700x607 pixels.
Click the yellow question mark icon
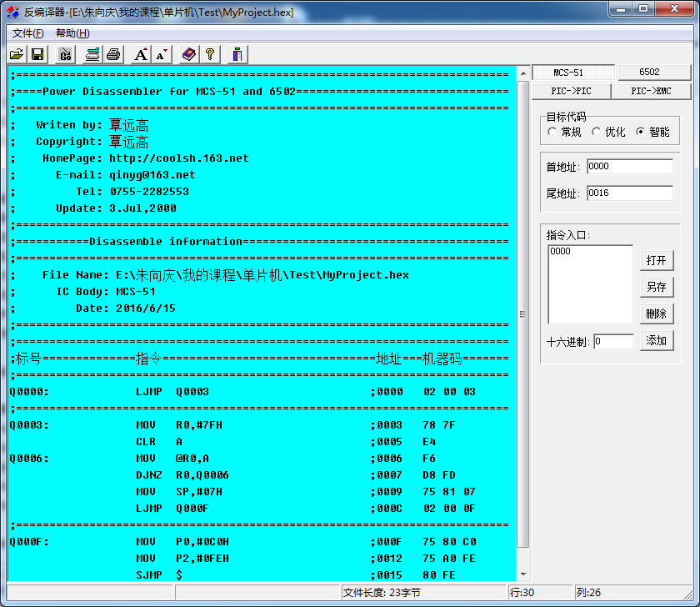[210, 54]
